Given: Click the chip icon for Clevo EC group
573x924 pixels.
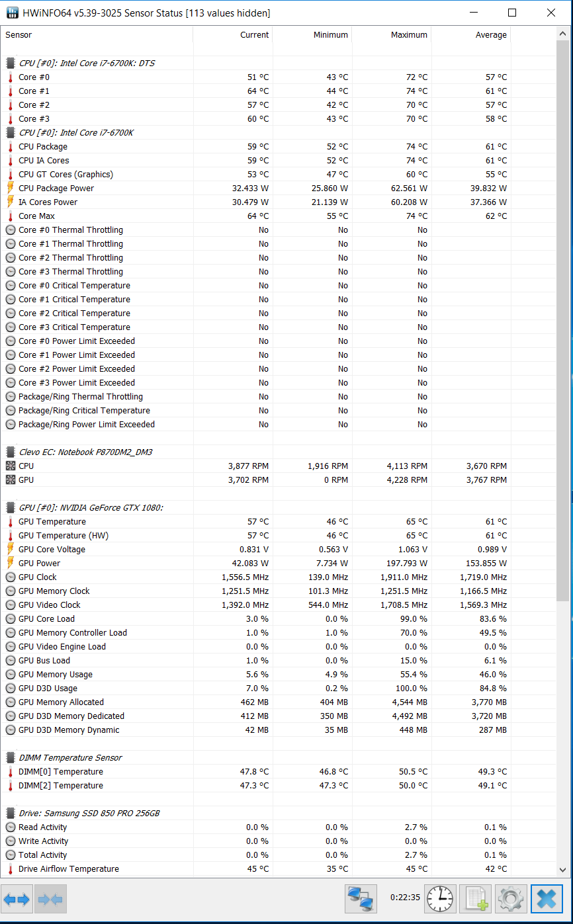Looking at the screenshot, I should 10,452.
